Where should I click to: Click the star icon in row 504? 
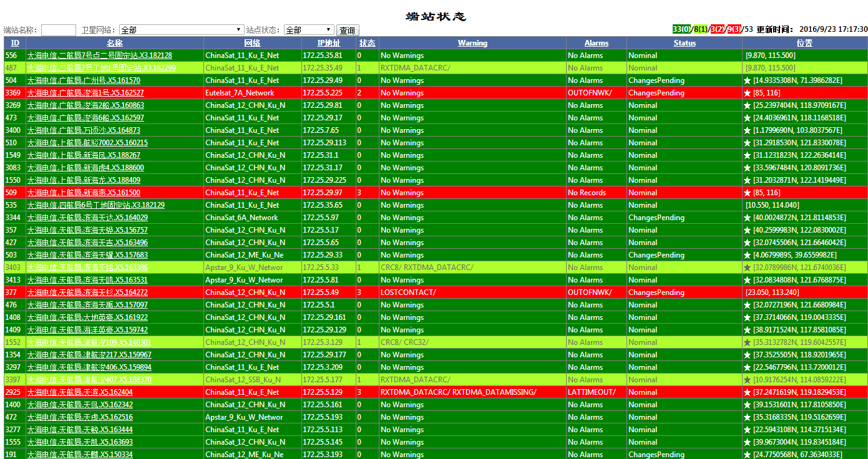point(747,80)
